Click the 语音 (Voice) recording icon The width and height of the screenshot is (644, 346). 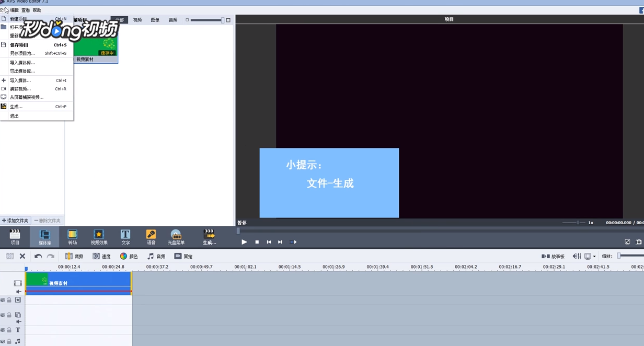[151, 236]
